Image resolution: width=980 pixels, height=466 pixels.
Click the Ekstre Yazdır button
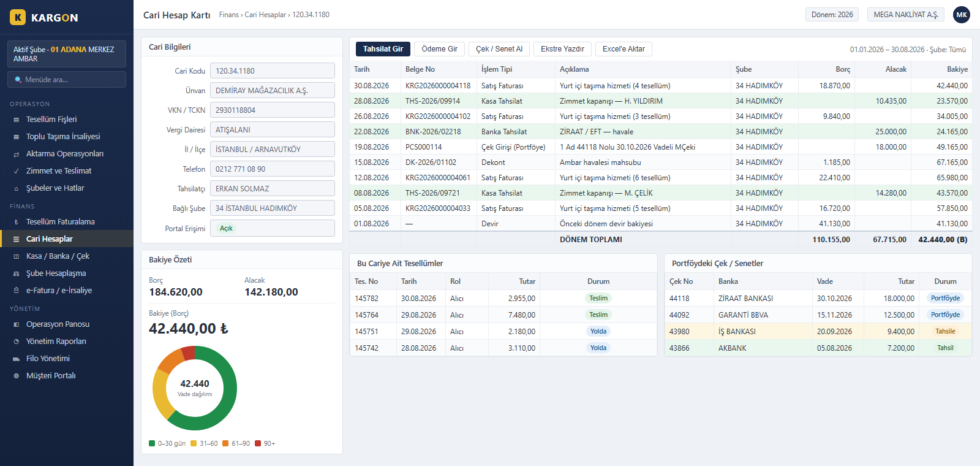(x=562, y=49)
